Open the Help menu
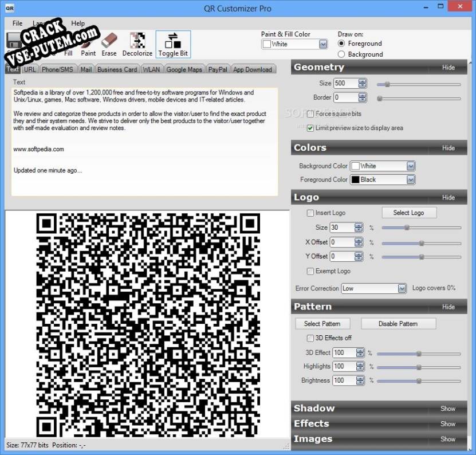476x455 pixels. (78, 23)
